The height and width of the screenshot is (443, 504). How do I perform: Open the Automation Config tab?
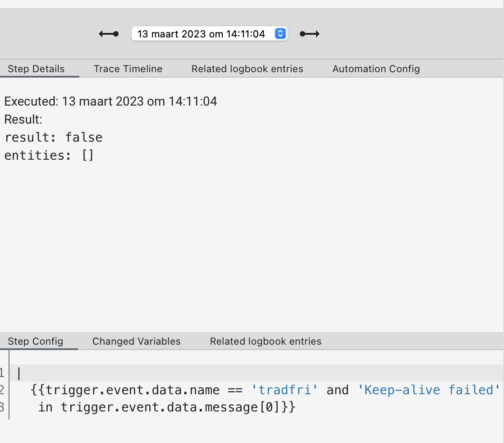[x=376, y=69]
